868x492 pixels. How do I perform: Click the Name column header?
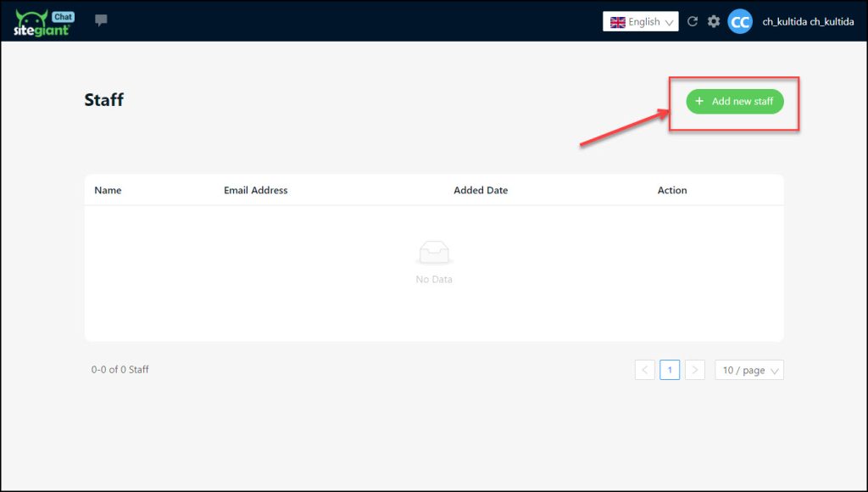(x=108, y=190)
